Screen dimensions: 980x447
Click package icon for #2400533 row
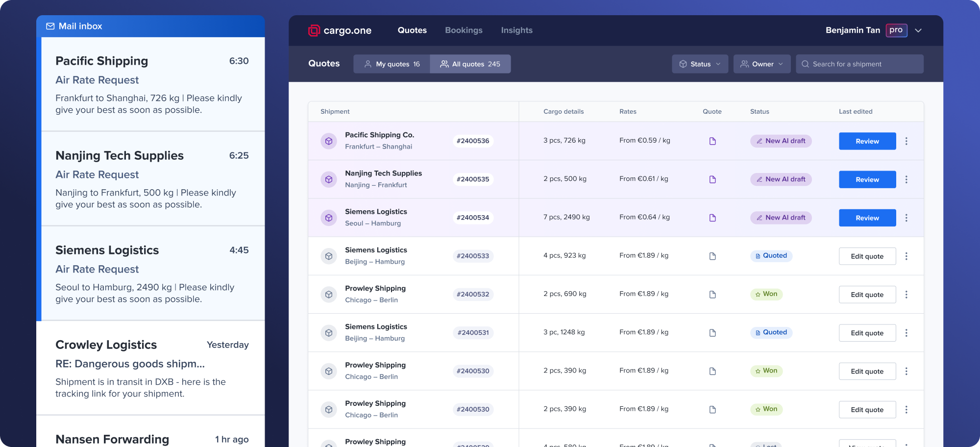[329, 256]
